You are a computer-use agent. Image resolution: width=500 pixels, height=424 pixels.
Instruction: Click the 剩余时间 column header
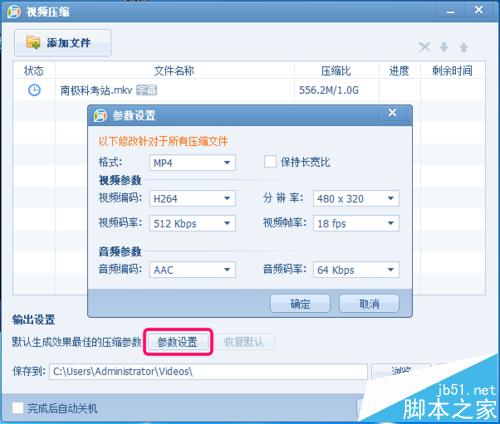(452, 71)
